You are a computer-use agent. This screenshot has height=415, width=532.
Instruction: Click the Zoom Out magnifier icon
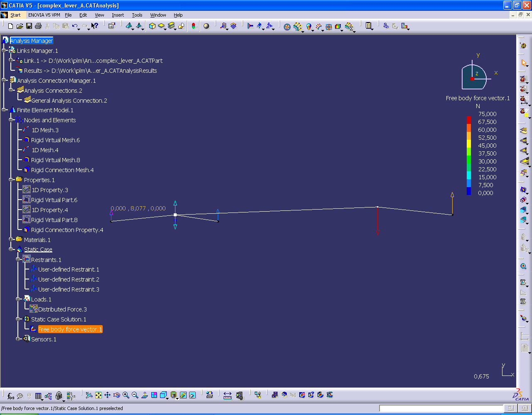coord(135,395)
